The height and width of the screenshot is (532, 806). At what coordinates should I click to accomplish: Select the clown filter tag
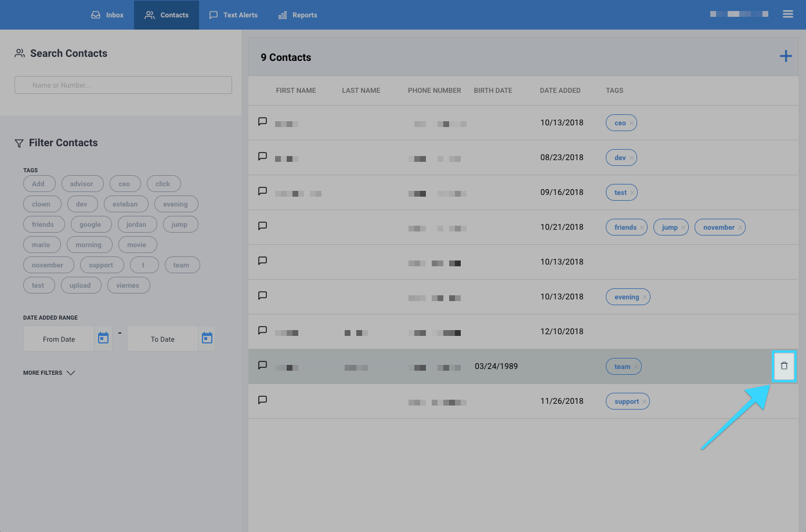[42, 204]
